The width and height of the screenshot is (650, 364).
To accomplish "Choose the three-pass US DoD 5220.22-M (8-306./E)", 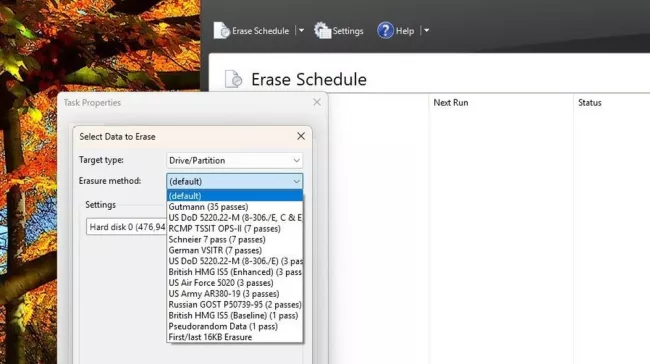I will tap(235, 261).
